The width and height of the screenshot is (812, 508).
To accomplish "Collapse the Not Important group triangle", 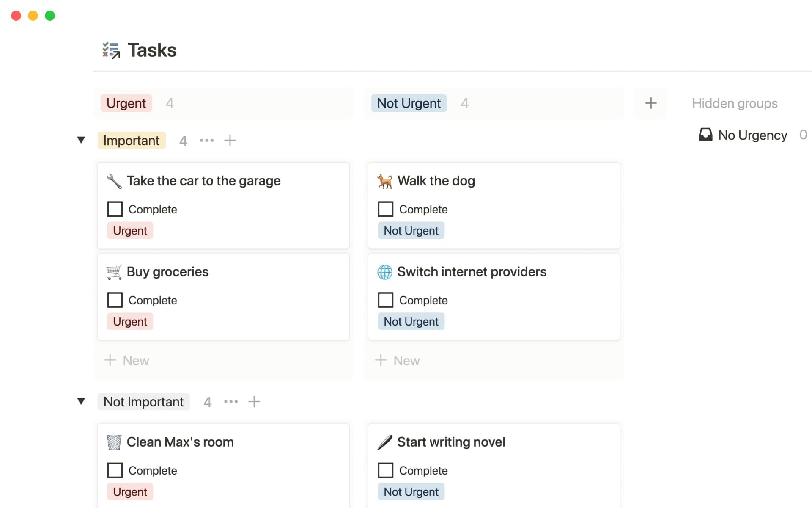I will (81, 401).
